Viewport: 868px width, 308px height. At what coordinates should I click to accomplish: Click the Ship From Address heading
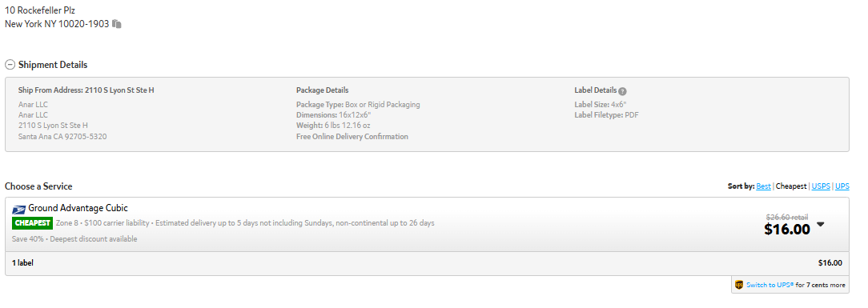pos(86,90)
